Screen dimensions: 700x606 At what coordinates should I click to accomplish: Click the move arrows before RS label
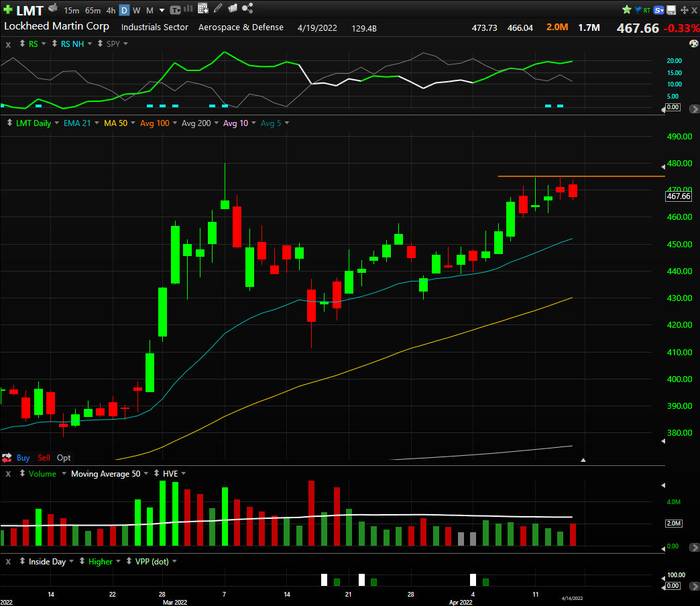22,44
